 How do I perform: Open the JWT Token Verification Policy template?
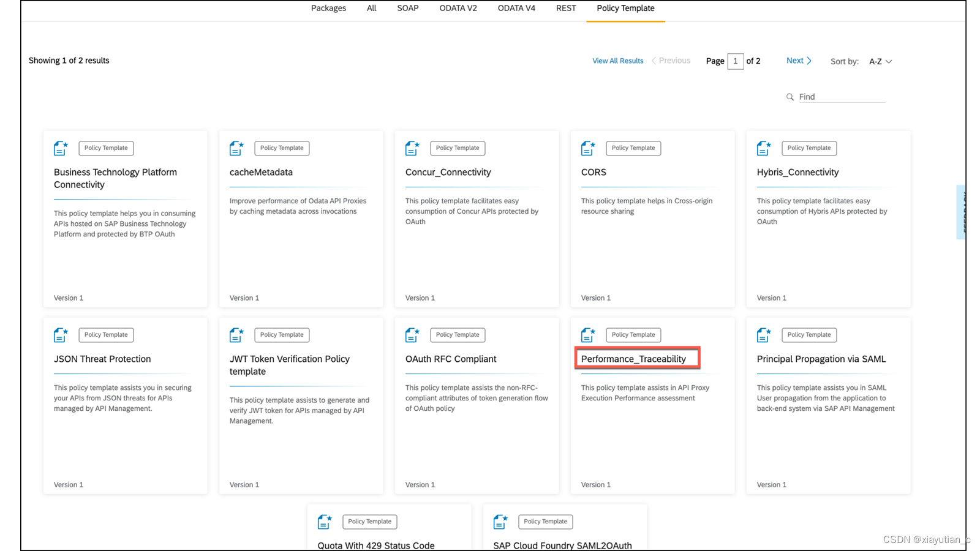tap(289, 365)
